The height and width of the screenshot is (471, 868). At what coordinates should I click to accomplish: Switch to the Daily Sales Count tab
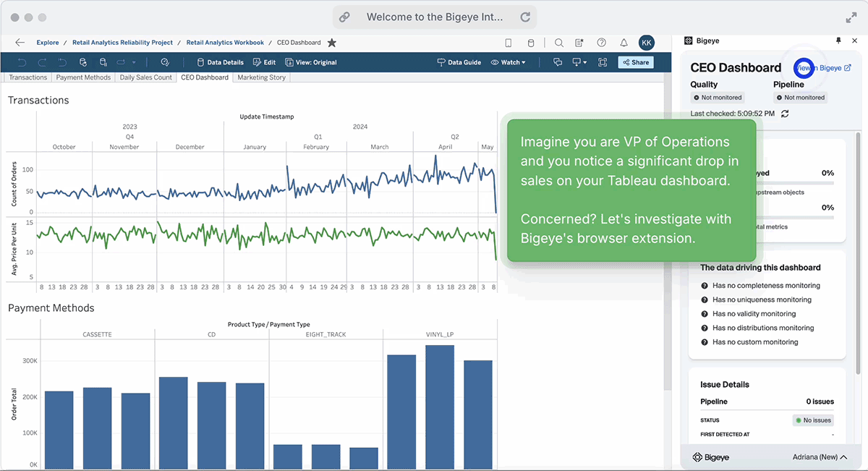146,77
